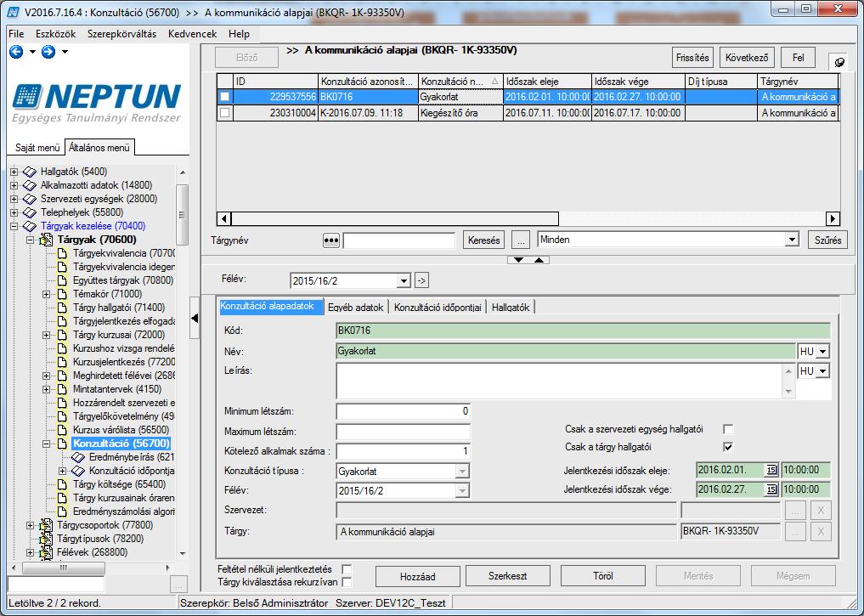Switch to the Hallgatók tab
Image resolution: width=864 pixels, height=616 pixels.
coord(511,308)
